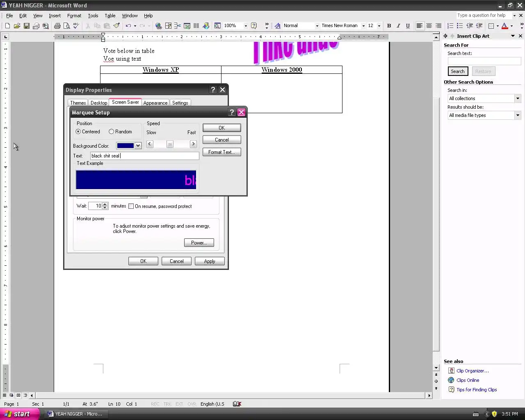
Task: Increase the Wait minutes spinner
Action: point(105,204)
